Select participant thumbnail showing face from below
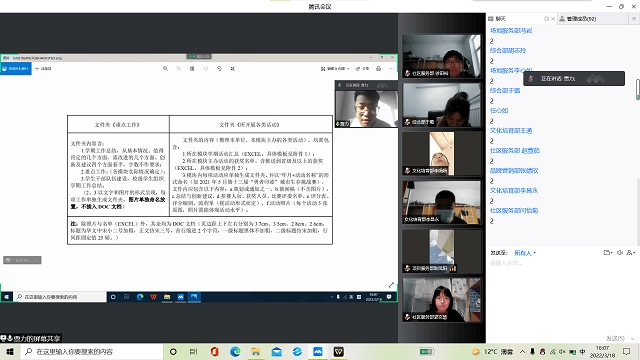Screen dimensions: 640x360 (x=442, y=153)
